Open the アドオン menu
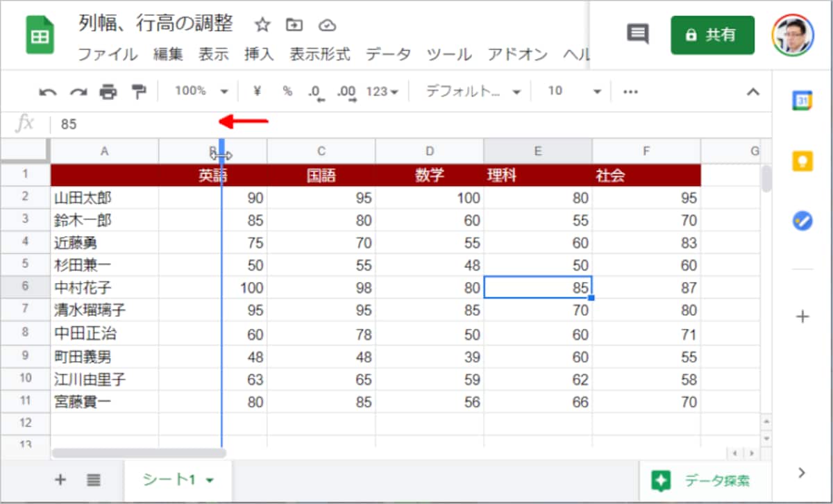 (517, 54)
